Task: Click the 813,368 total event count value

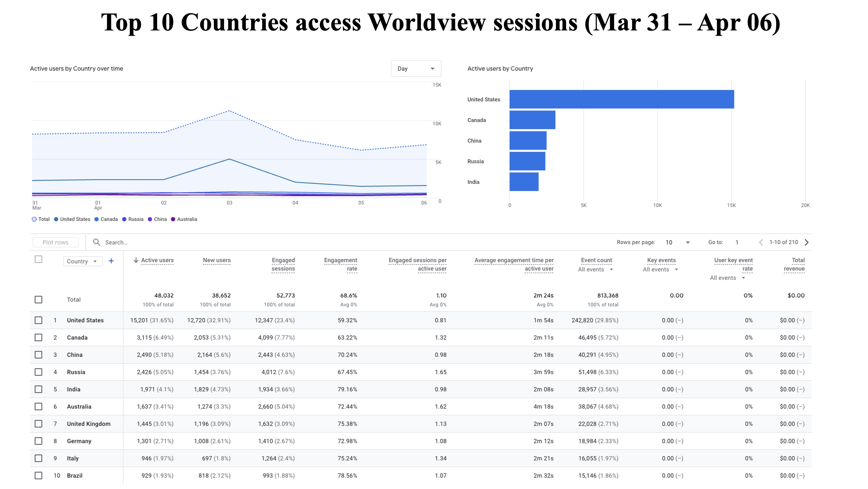Action: point(608,295)
